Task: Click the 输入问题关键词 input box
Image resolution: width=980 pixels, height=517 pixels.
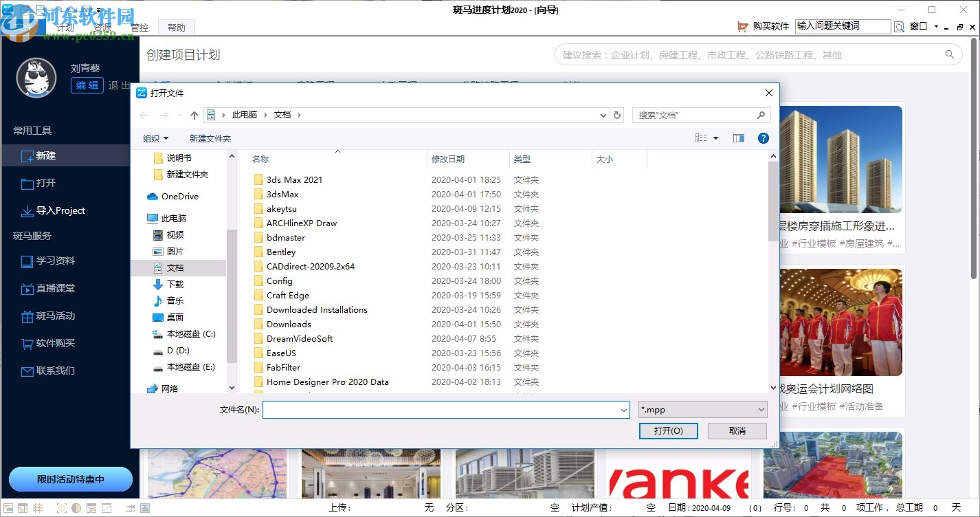Action: pyautogui.click(x=843, y=26)
